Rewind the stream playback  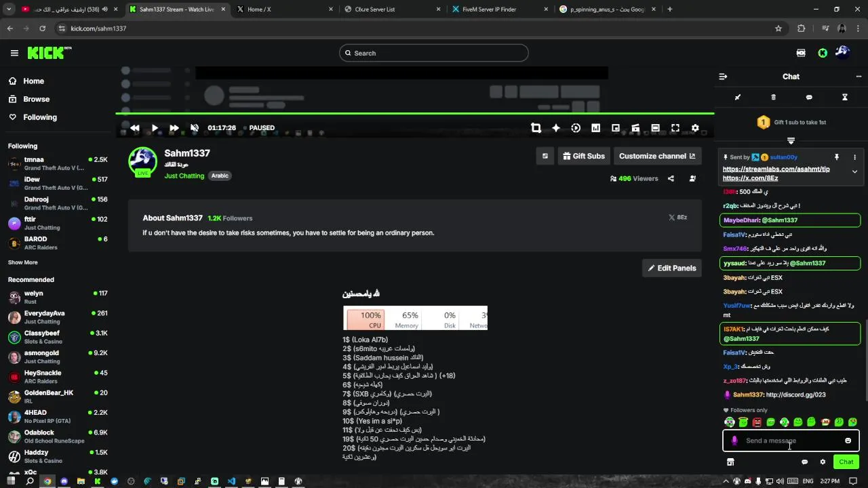[135, 127]
